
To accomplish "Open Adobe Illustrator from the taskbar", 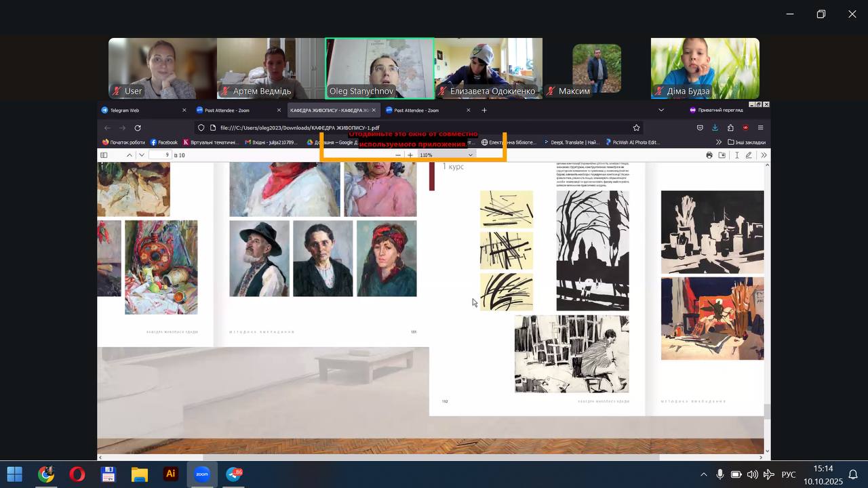I will (171, 474).
